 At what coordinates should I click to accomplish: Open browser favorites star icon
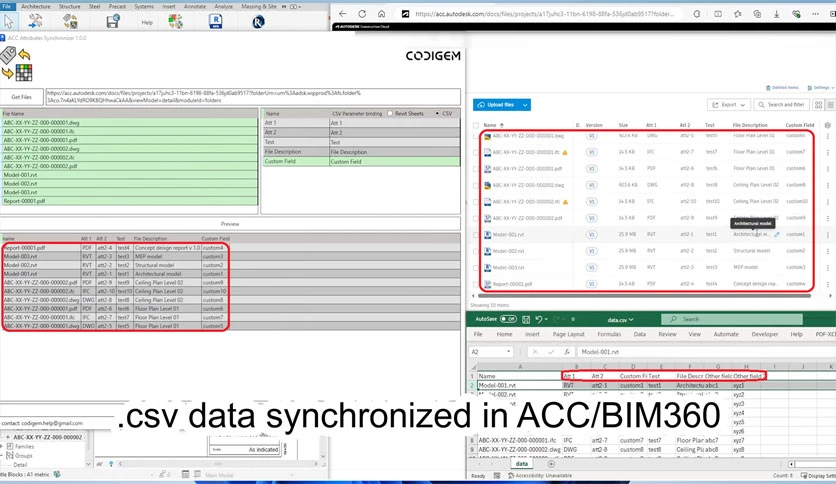737,14
